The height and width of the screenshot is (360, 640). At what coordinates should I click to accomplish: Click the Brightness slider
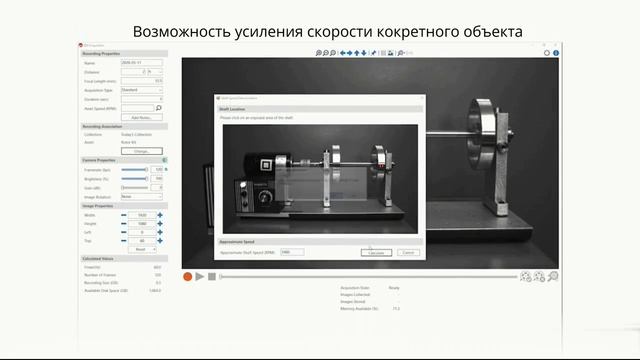pyautogui.click(x=134, y=179)
